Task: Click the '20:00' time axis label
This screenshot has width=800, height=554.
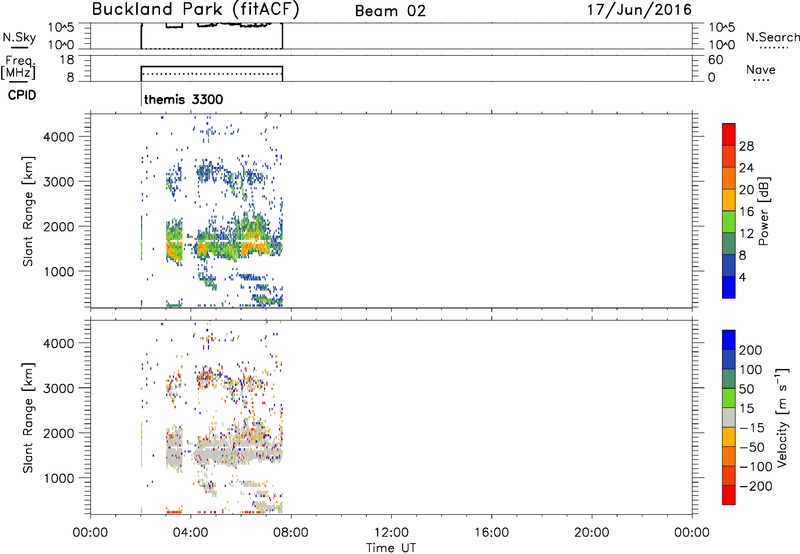Action: 592,533
